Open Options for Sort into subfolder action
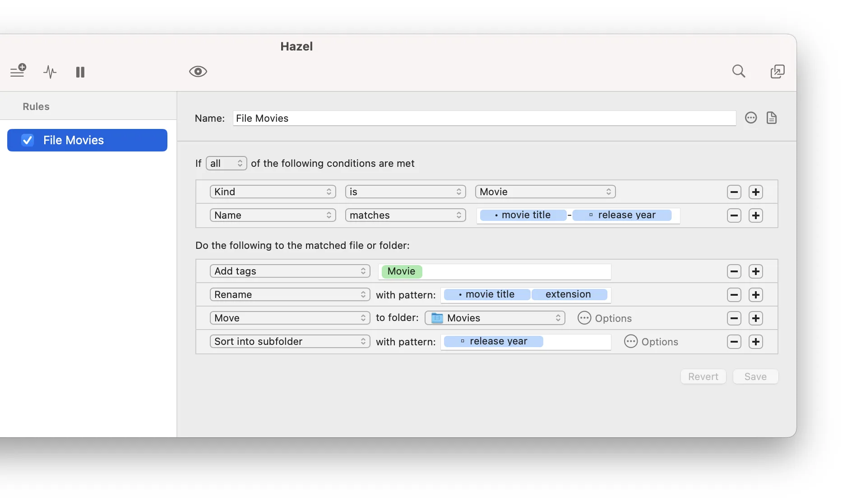 coord(651,342)
